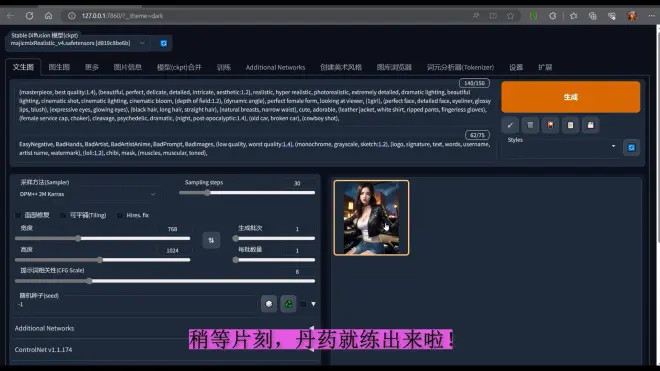Open the 图片信息 tab
This screenshot has width=660, height=371.
coord(128,67)
